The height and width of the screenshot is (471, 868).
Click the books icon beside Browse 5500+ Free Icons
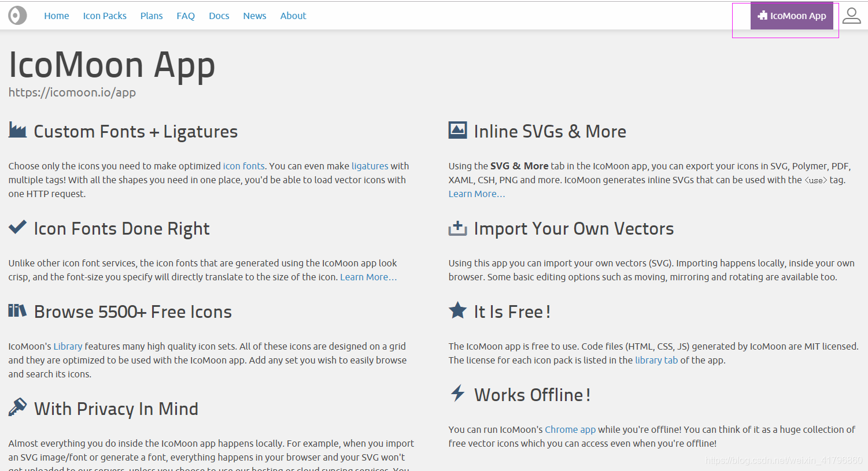17,311
